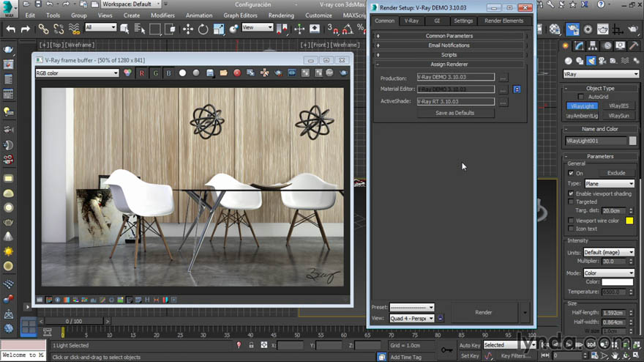The width and height of the screenshot is (644, 362).
Task: Save the image from V-Ray frame buffer
Action: click(x=210, y=73)
